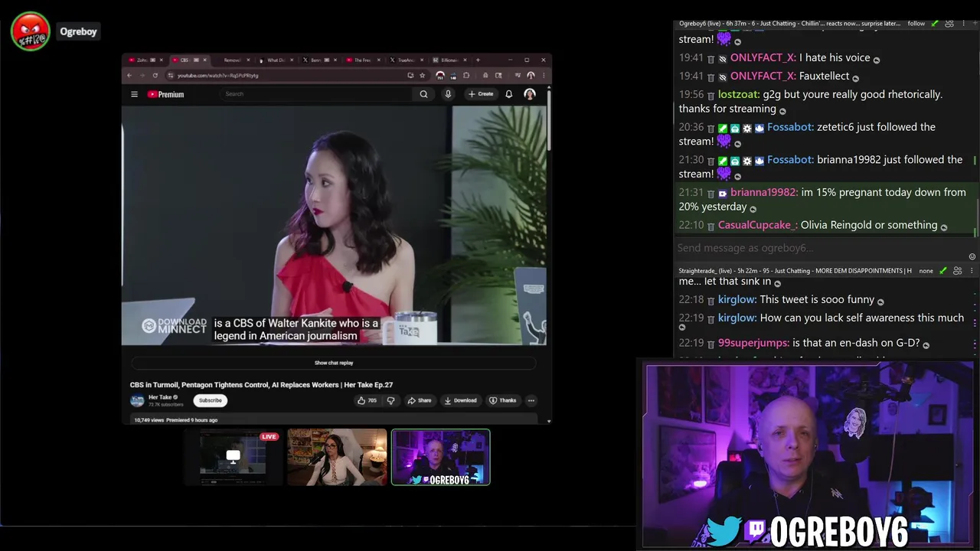This screenshot has width=980, height=551.
Task: Click the YouTube search magnifier button
Action: pos(423,94)
